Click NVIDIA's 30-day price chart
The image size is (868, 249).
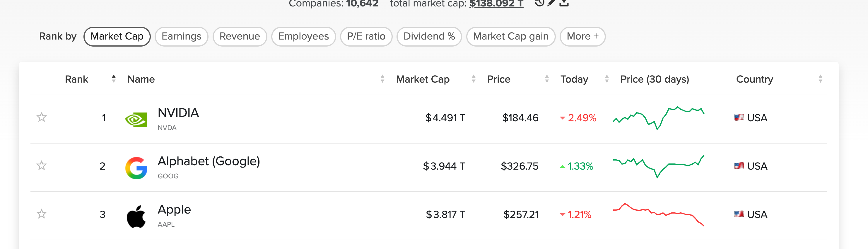(x=658, y=117)
